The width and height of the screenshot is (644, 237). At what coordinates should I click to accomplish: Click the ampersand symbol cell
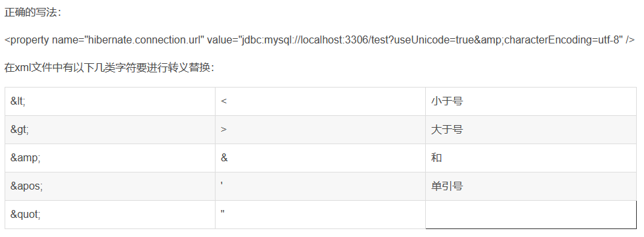click(321, 158)
